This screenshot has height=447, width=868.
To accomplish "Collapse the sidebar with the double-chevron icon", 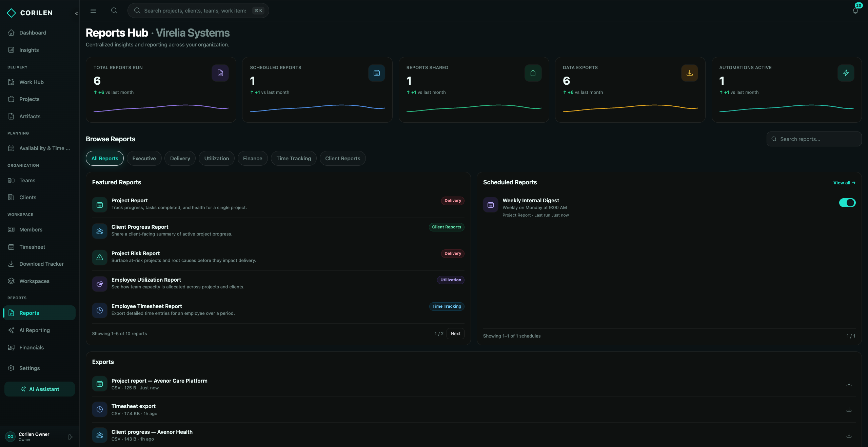I will (x=77, y=13).
